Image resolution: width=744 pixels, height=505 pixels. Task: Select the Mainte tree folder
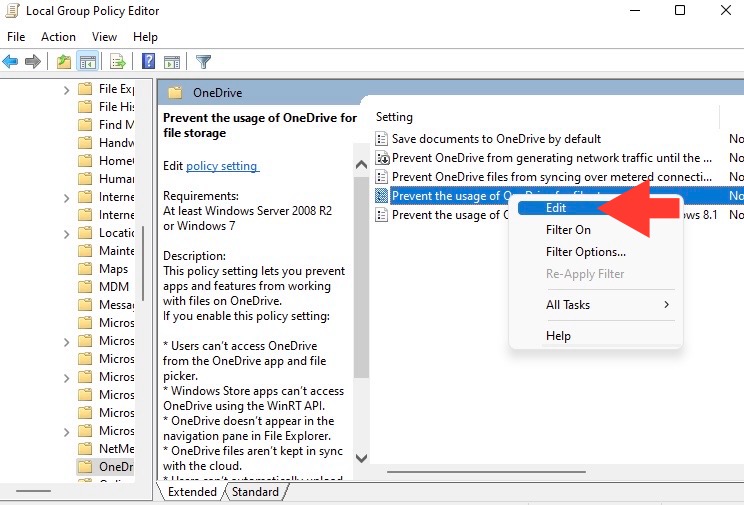106,251
